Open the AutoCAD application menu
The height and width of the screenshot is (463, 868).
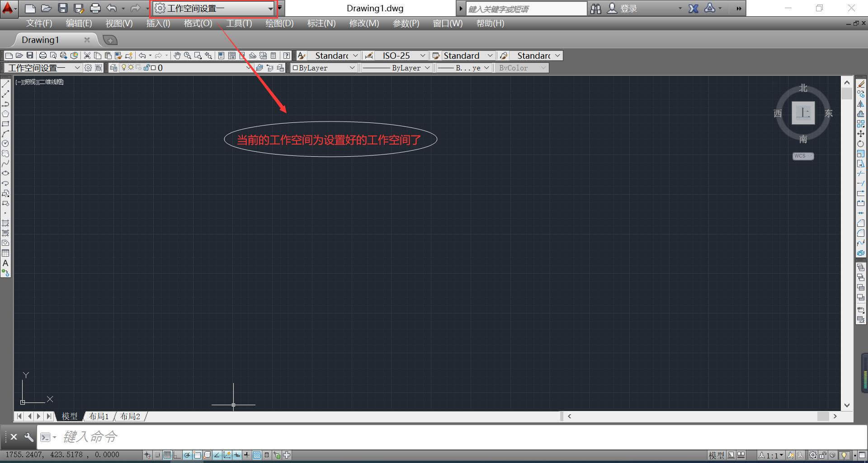coord(9,8)
